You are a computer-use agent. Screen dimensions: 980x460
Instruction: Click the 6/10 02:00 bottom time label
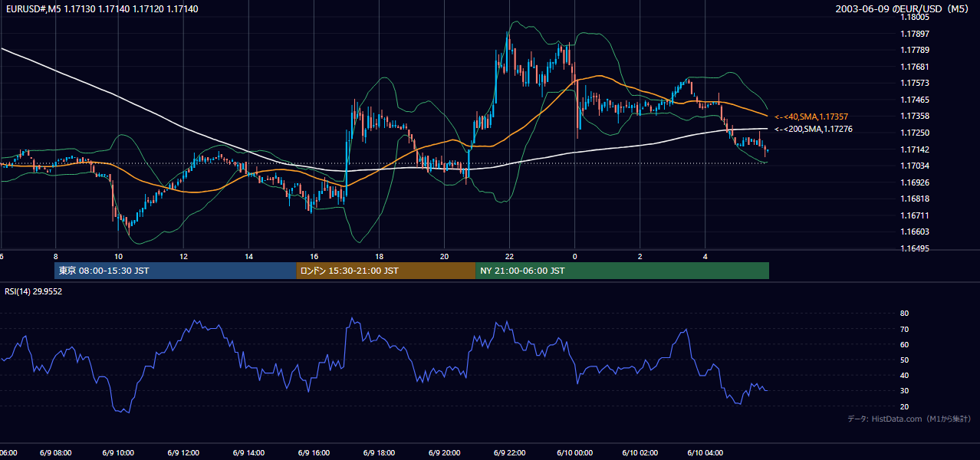coord(640,452)
